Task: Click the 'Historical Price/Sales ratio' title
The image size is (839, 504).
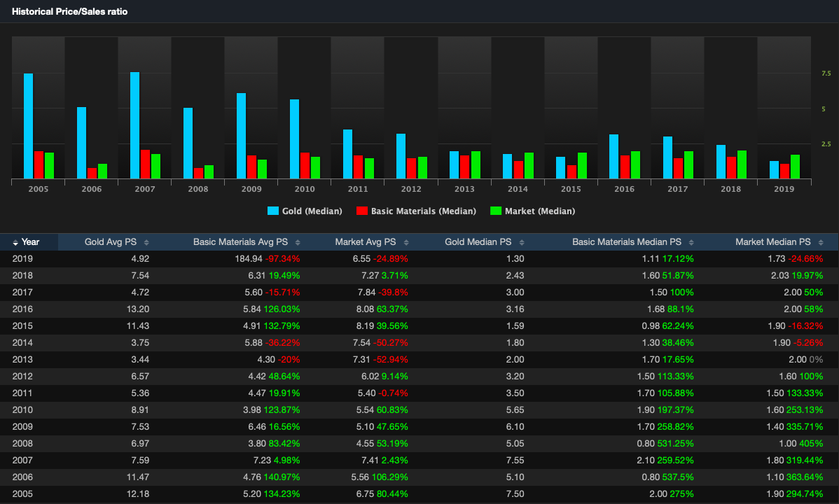Action: (69, 11)
